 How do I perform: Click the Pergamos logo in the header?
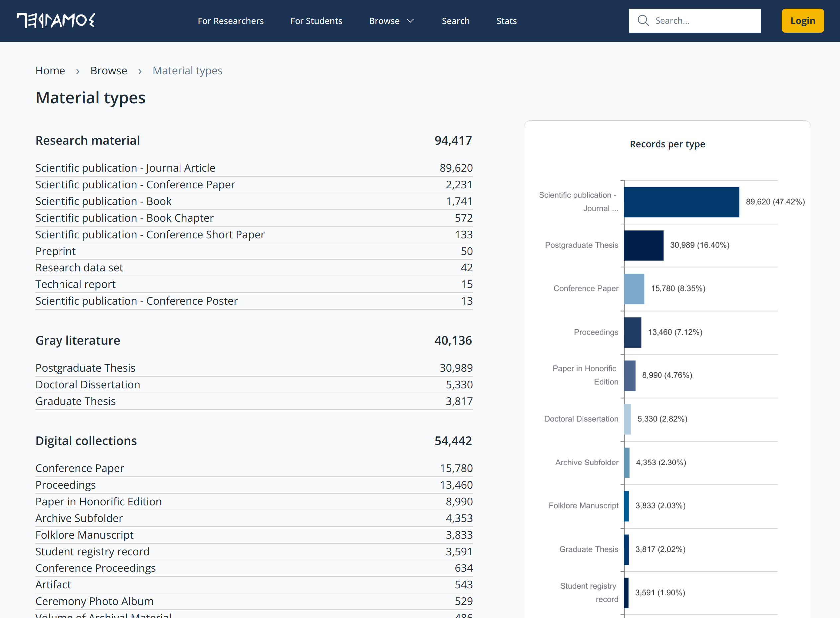pyautogui.click(x=56, y=21)
